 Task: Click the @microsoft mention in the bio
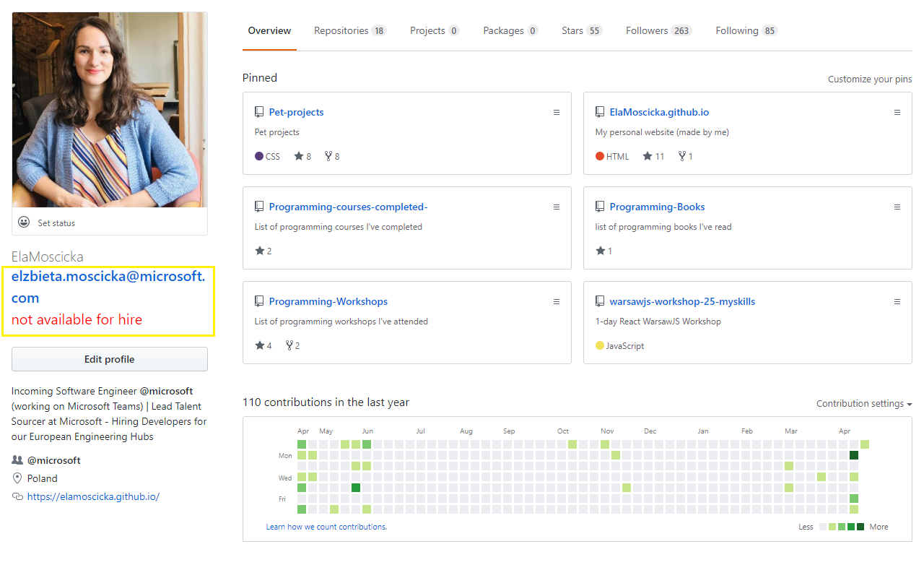coord(166,391)
